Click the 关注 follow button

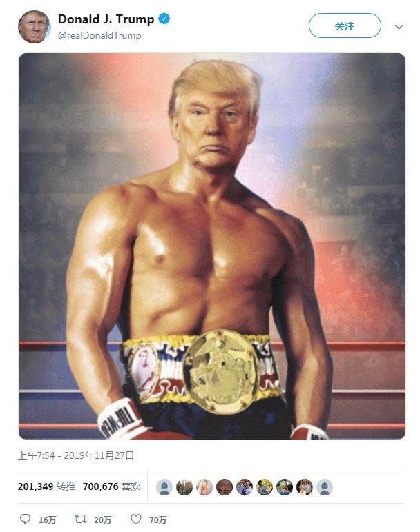(345, 26)
